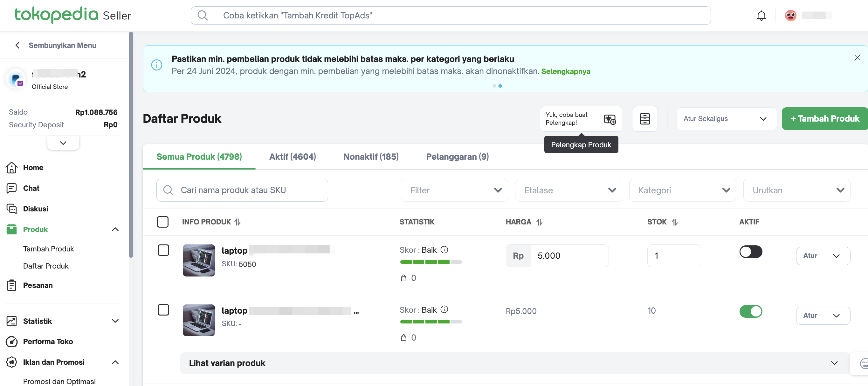Viewport: 868px width, 386px height.
Task: Switch to the Nonaktif (185) tab
Action: pos(371,157)
